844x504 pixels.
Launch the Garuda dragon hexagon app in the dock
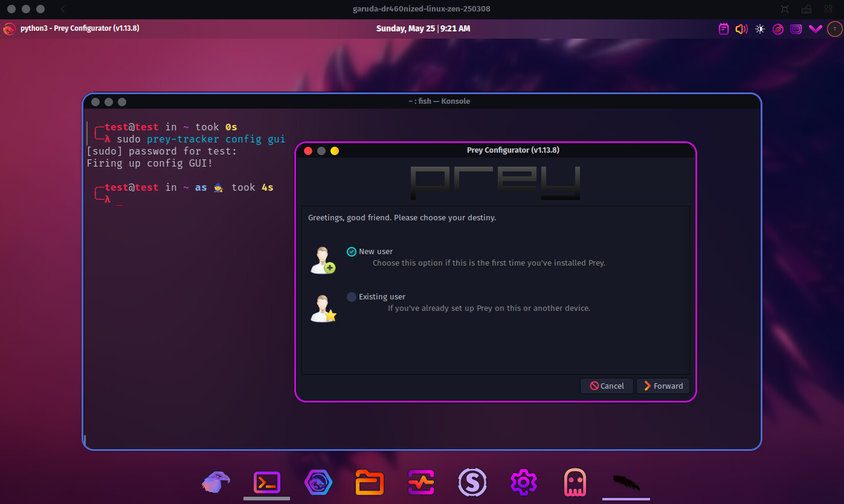[318, 482]
